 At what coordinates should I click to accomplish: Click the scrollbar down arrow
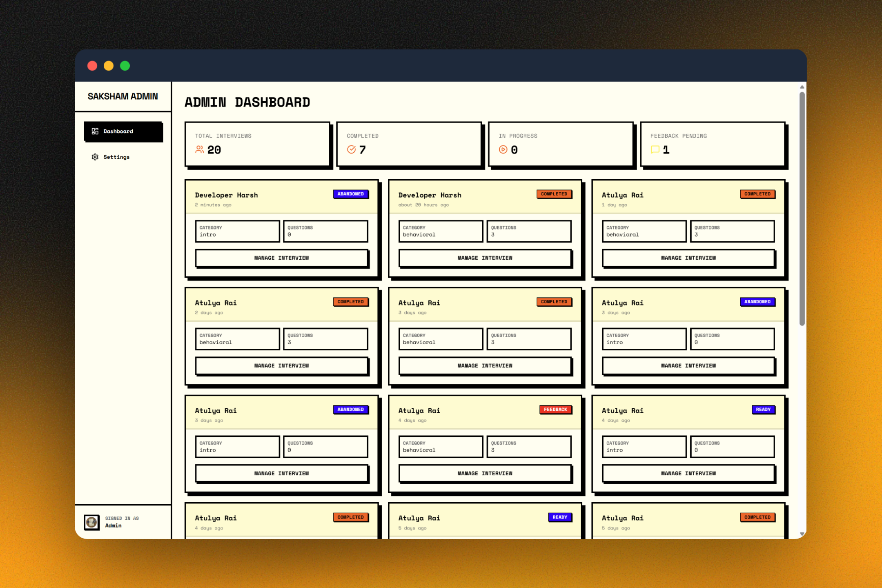[802, 534]
